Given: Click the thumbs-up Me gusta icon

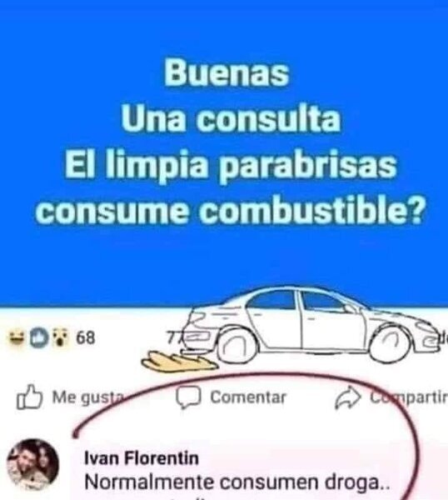Looking at the screenshot, I should click(x=30, y=397).
